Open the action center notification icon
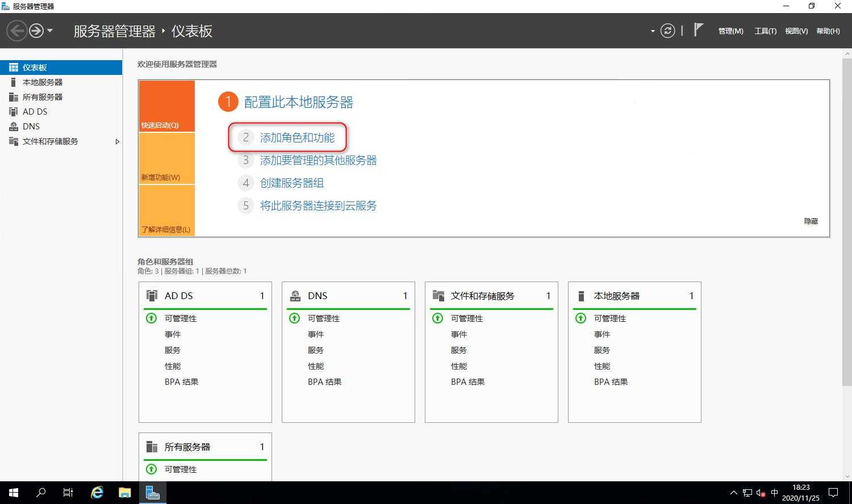852x504 pixels. point(833,493)
